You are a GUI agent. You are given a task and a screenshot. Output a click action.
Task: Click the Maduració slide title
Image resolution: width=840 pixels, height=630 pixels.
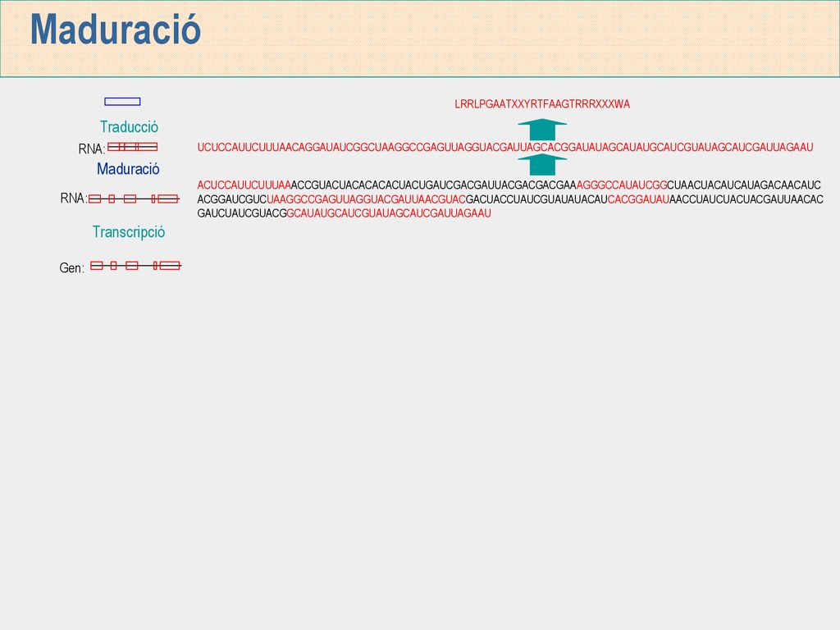point(115,30)
